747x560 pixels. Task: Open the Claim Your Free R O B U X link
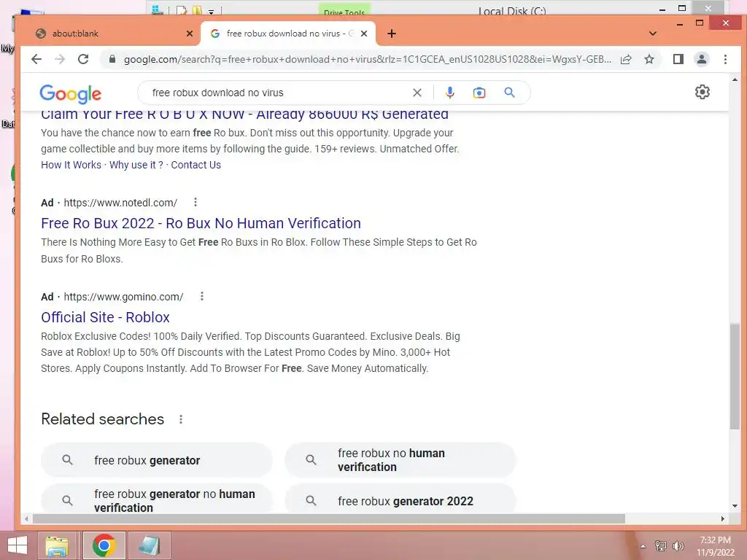click(x=244, y=114)
